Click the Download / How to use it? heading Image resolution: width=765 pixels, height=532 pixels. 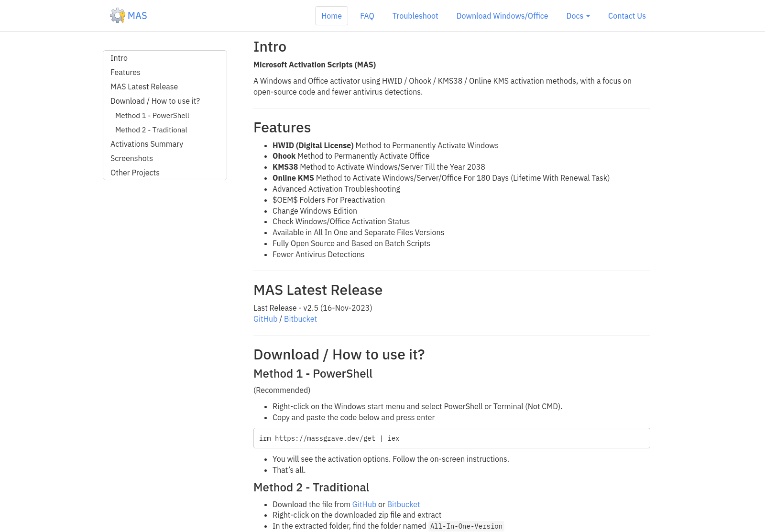[x=339, y=355]
